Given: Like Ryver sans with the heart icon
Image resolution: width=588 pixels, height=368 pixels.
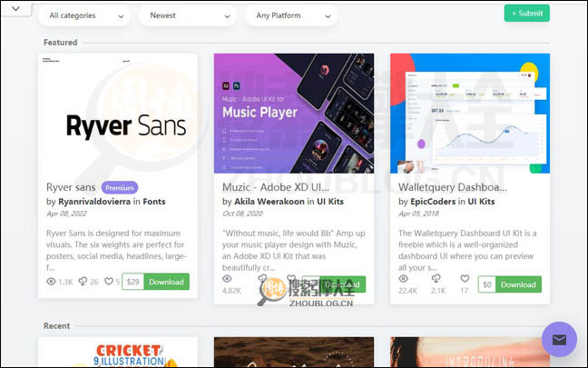Looking at the screenshot, I should click(x=109, y=282).
